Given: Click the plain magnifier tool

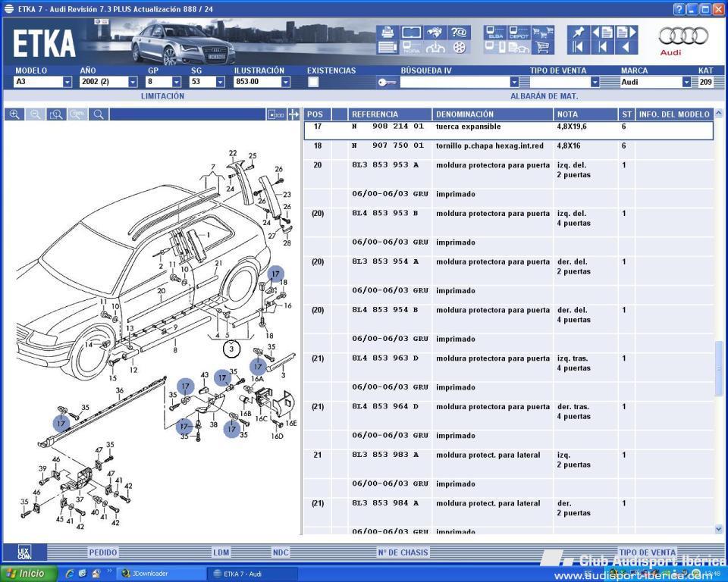Looking at the screenshot, I should (x=99, y=114).
